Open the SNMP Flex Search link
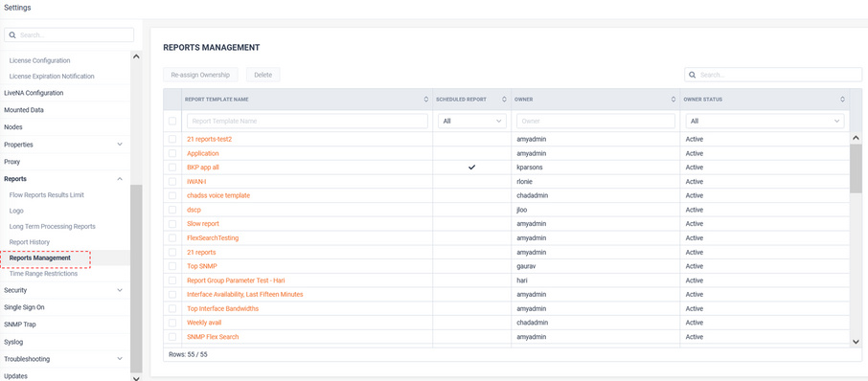This screenshot has width=868, height=381. pyautogui.click(x=213, y=337)
